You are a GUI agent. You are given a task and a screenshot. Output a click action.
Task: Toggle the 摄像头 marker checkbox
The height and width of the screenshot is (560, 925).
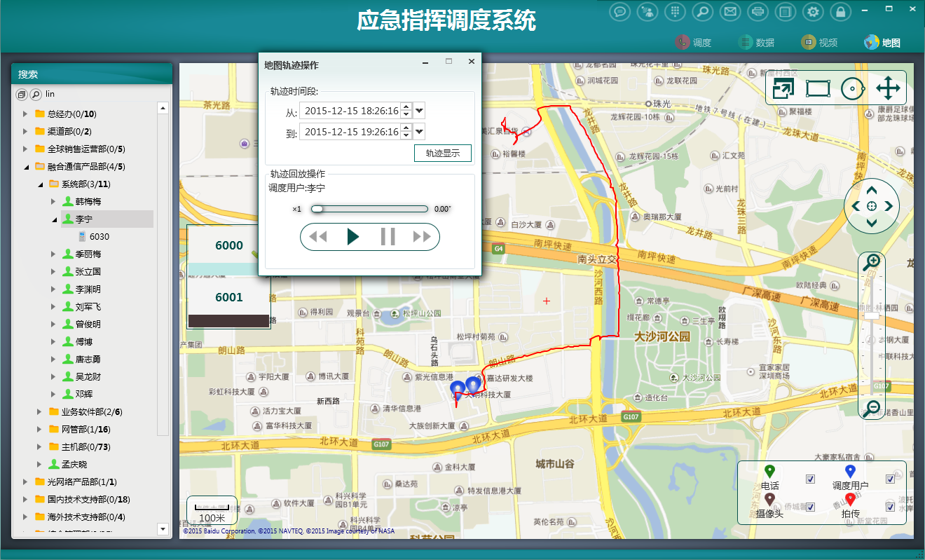(x=811, y=507)
